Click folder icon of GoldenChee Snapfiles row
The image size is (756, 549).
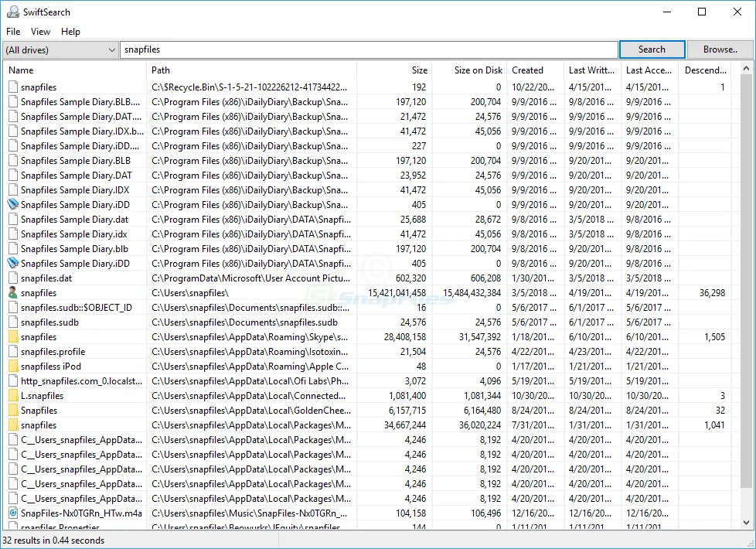click(x=13, y=411)
